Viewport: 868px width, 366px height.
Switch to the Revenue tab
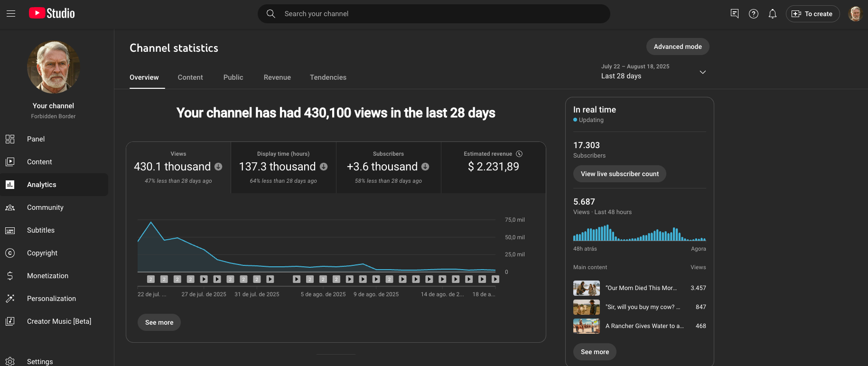[277, 77]
